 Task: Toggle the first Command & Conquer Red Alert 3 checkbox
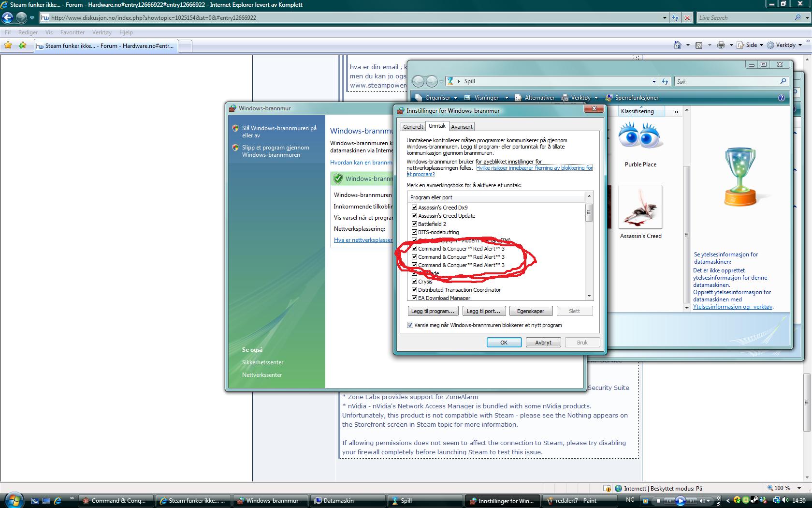pos(414,249)
